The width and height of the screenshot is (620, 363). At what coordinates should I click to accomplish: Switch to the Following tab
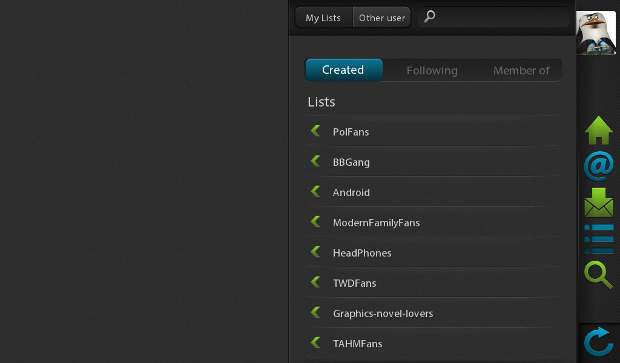pos(432,70)
